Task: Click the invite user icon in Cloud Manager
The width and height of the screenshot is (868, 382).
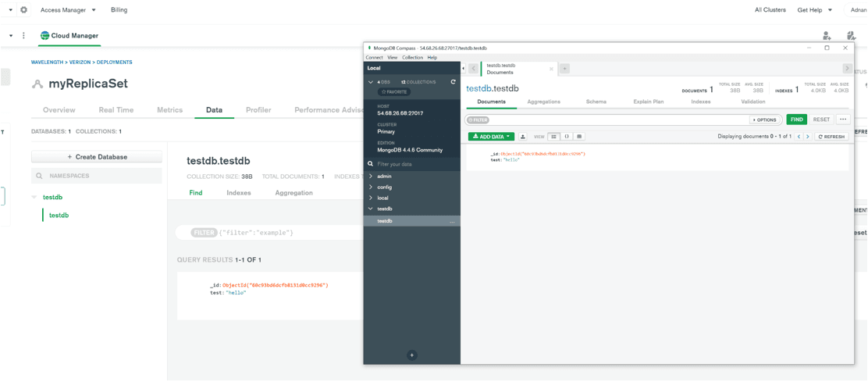Action: coord(827,36)
